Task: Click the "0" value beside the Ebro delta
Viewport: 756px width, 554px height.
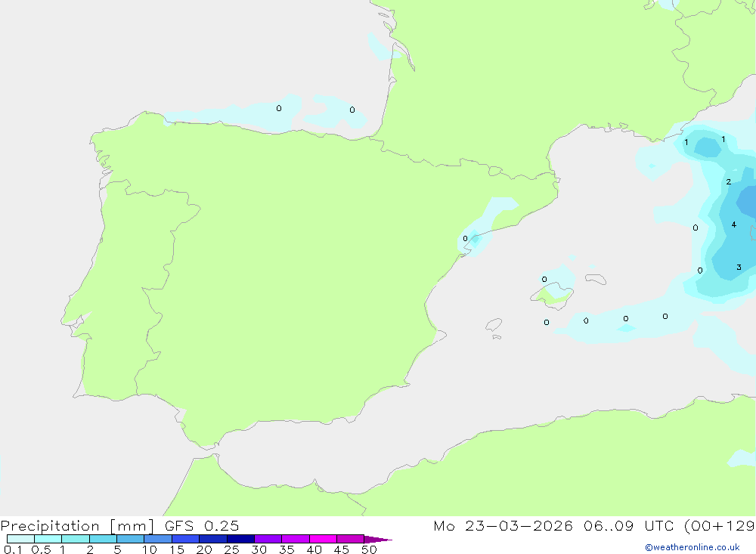Action: tap(465, 239)
